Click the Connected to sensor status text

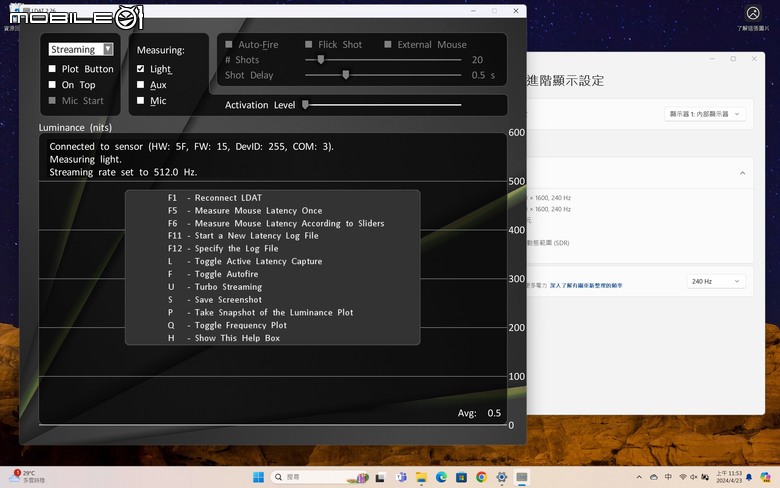[x=192, y=146]
